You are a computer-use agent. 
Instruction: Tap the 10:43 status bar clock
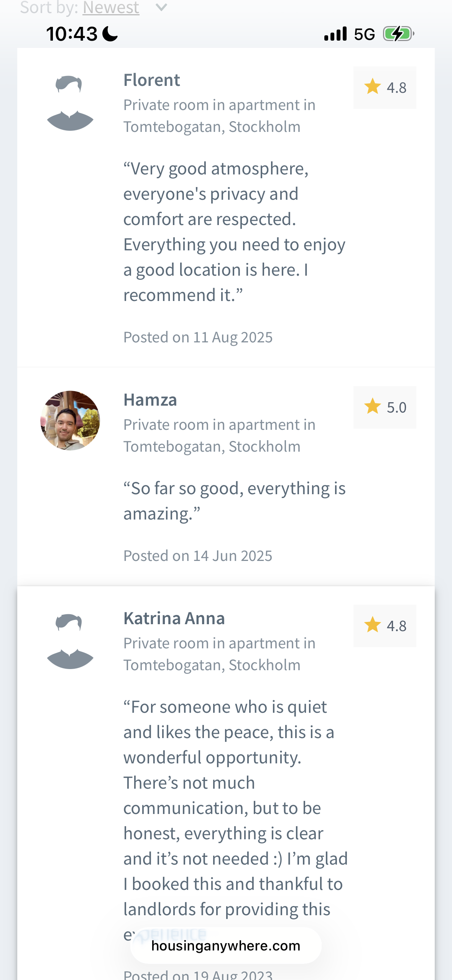(72, 34)
